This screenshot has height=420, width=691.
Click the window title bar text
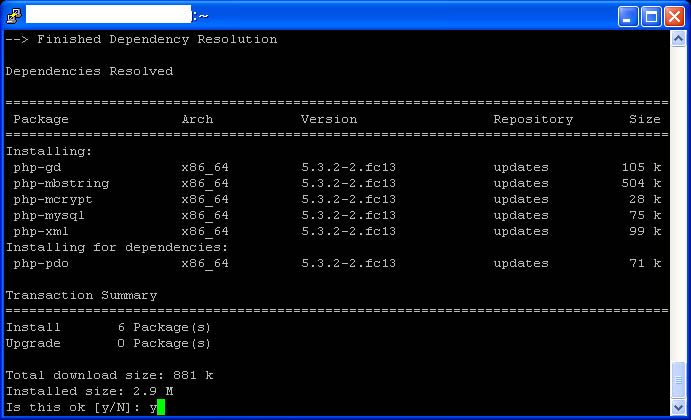[117, 15]
